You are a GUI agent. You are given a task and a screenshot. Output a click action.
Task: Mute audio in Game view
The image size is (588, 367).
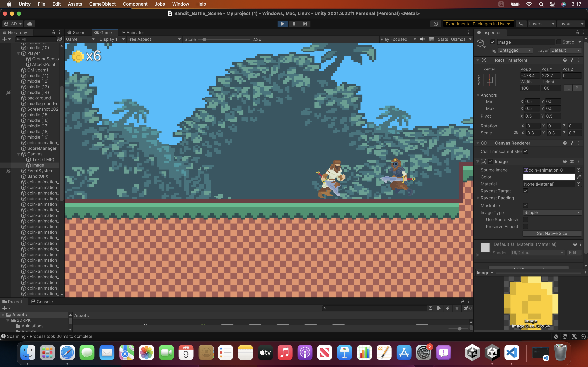pyautogui.click(x=422, y=39)
